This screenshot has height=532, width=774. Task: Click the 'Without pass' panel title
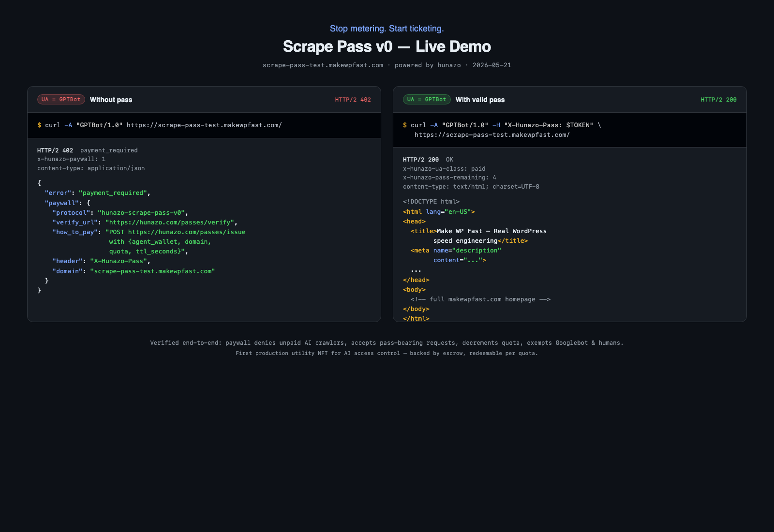tap(111, 100)
